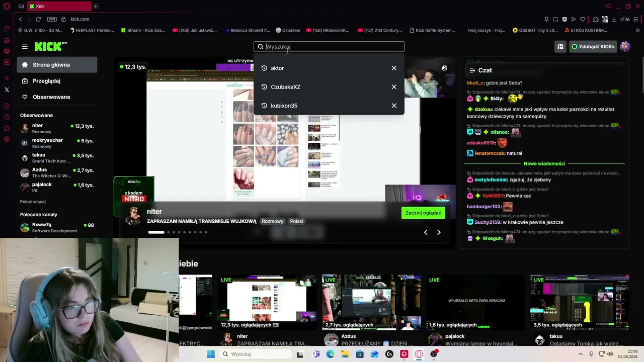Reload the kick.com page
644x362 pixels.
pyautogui.click(x=38, y=19)
